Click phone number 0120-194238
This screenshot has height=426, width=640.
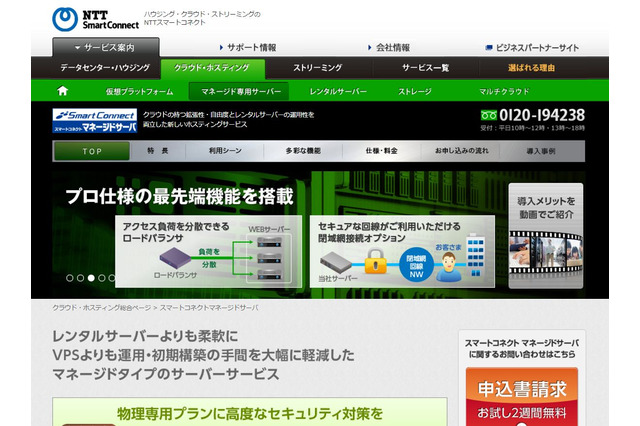pos(542,115)
